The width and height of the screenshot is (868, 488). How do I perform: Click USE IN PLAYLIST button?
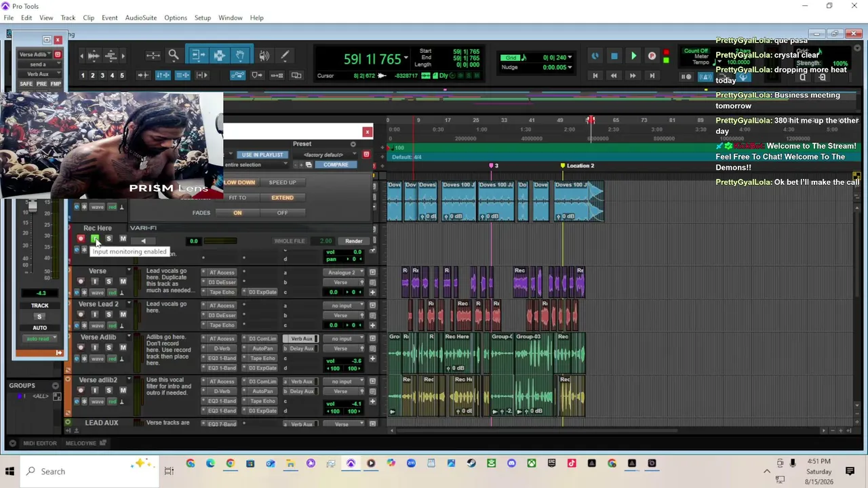[x=262, y=155]
